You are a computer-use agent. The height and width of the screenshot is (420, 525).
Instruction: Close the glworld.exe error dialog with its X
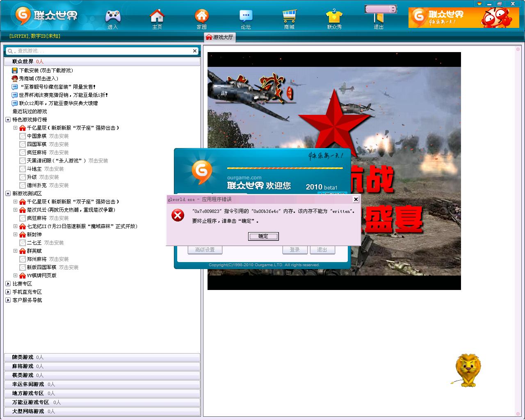click(x=356, y=199)
